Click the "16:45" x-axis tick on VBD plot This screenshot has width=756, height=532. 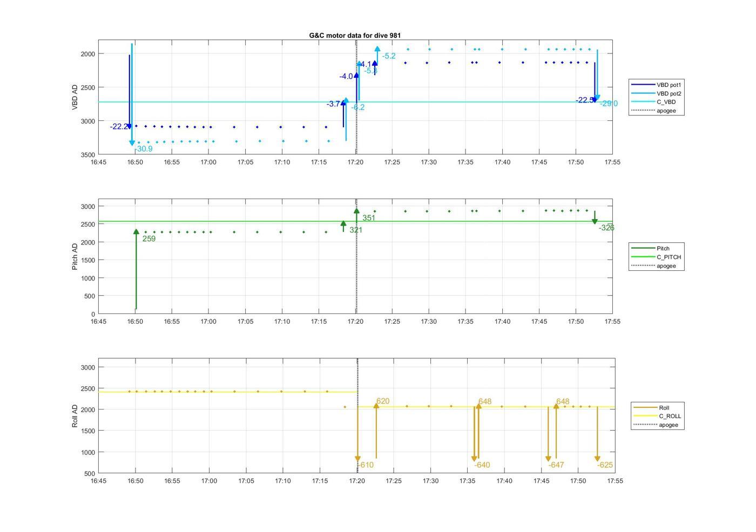98,162
